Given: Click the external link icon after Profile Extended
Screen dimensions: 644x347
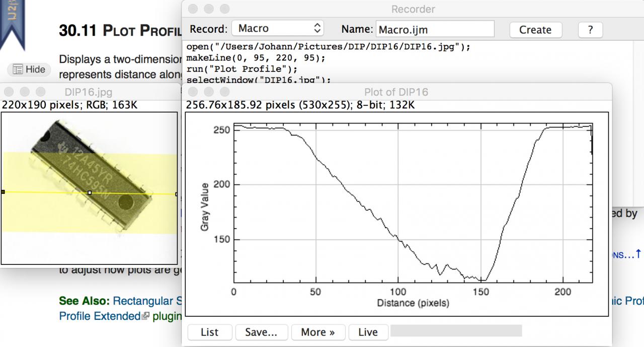Looking at the screenshot, I should pyautogui.click(x=146, y=316).
